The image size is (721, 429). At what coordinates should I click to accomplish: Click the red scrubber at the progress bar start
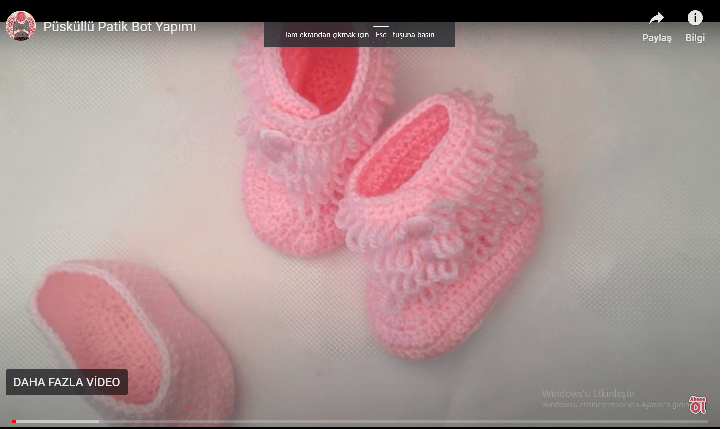pyautogui.click(x=13, y=421)
